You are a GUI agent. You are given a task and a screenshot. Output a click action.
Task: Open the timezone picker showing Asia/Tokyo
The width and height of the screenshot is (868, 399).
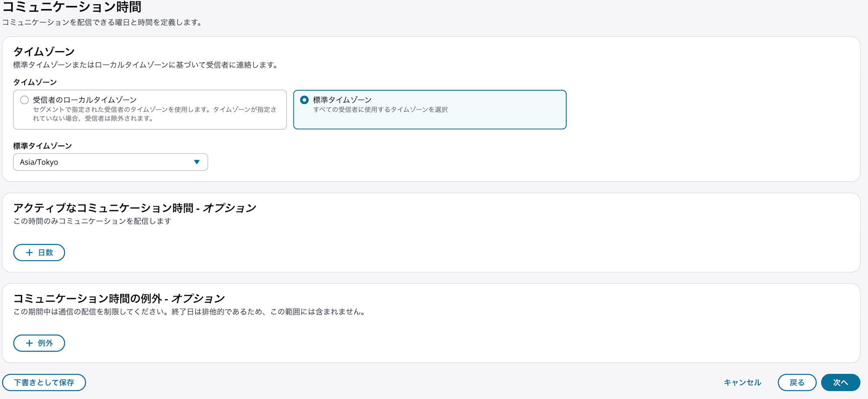point(110,162)
